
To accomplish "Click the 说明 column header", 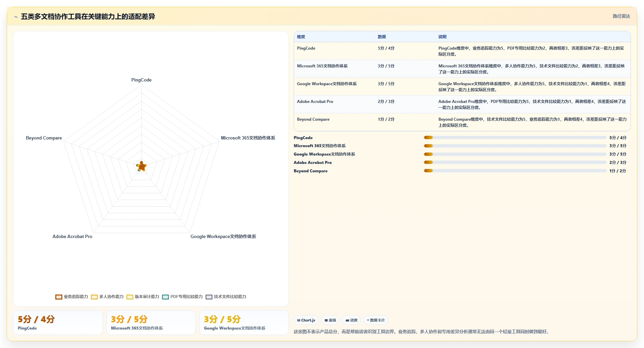I will pyautogui.click(x=443, y=37).
